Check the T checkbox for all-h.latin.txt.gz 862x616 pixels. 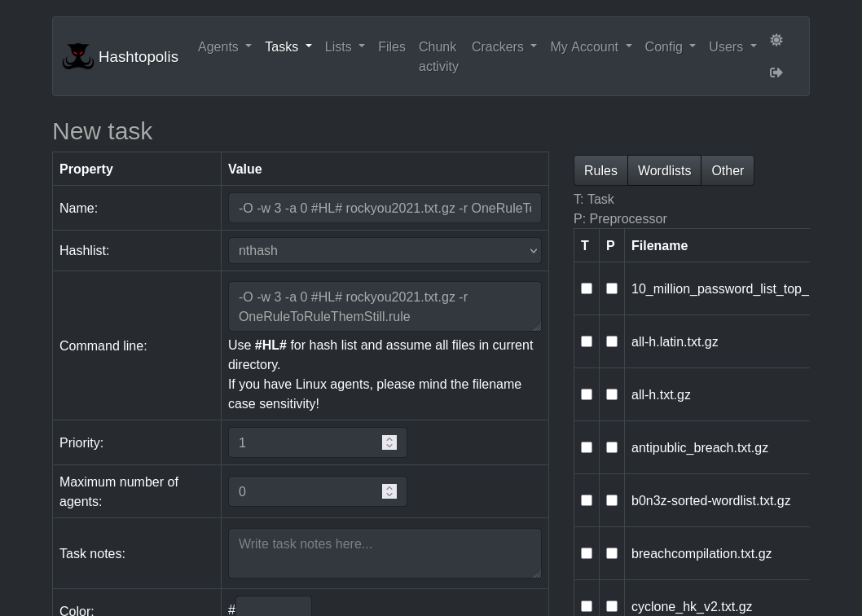[x=587, y=341]
